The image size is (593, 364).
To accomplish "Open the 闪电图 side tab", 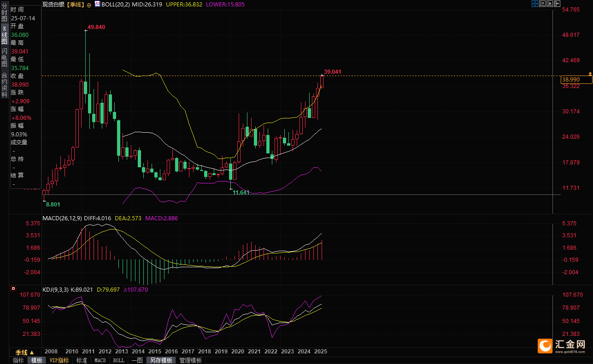I will coord(4,58).
